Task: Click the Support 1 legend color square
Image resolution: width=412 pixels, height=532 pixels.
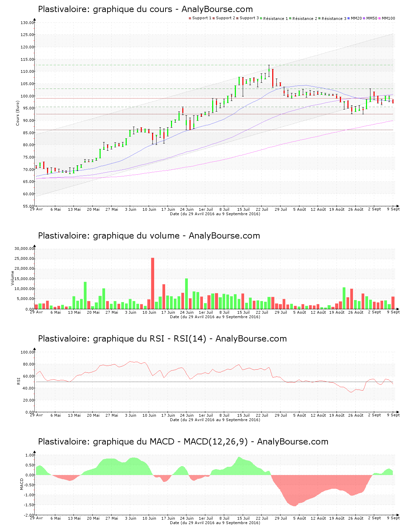Action: coord(190,18)
